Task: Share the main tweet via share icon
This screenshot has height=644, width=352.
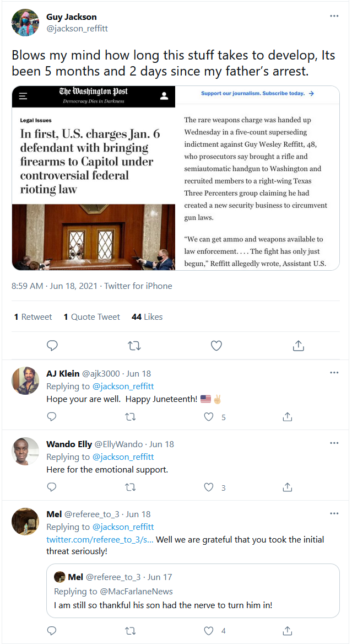Action: pos(298,346)
